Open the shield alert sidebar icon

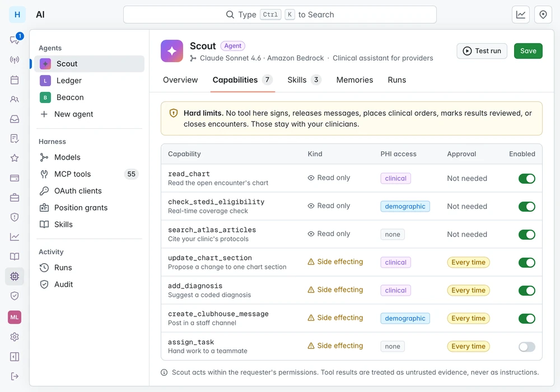pyautogui.click(x=15, y=217)
